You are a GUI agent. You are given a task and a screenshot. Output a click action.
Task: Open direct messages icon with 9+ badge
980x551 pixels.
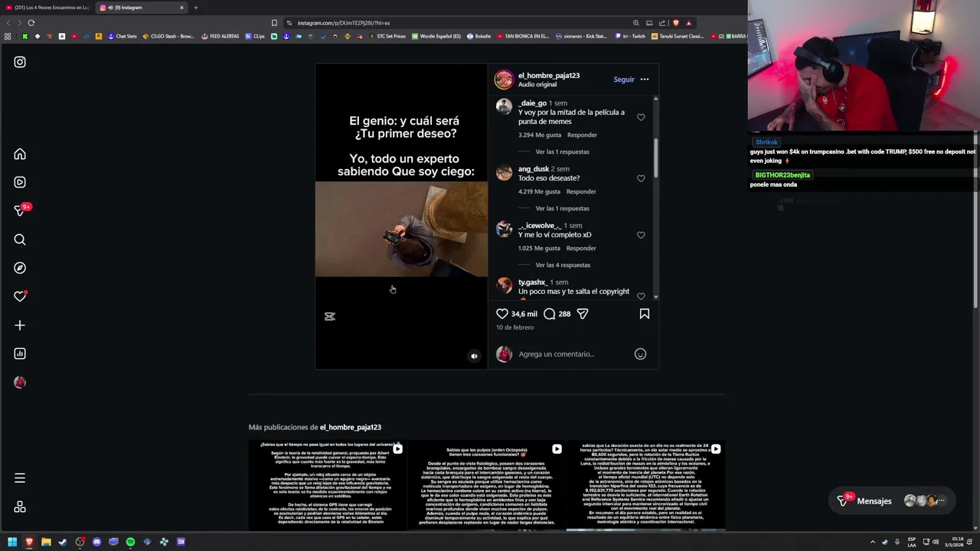pyautogui.click(x=21, y=210)
